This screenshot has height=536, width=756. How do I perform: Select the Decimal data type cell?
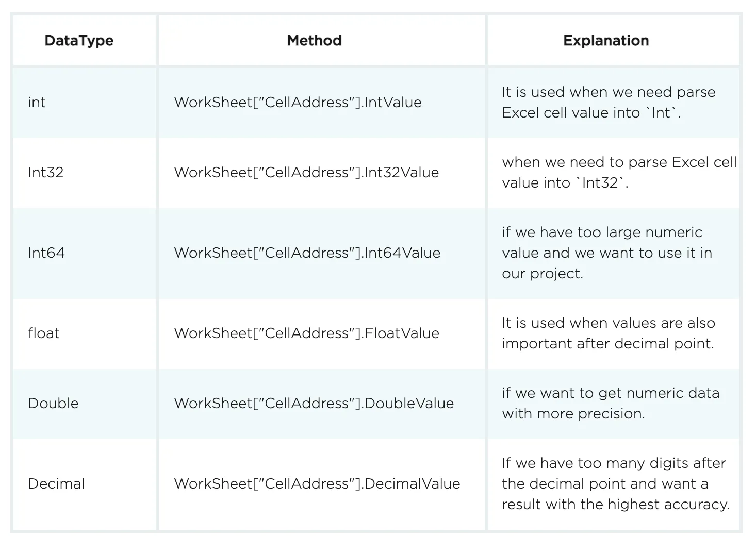point(56,484)
